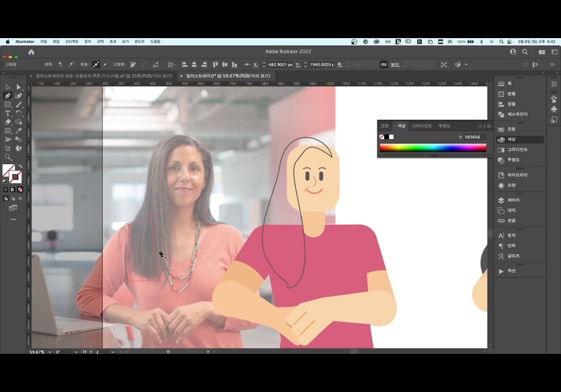The image size is (561, 392).
Task: Apply Gradient mode to fill
Action: (13, 189)
